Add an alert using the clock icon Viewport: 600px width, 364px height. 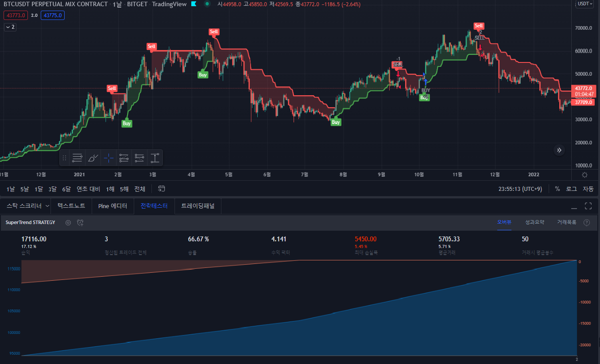[x=80, y=222]
